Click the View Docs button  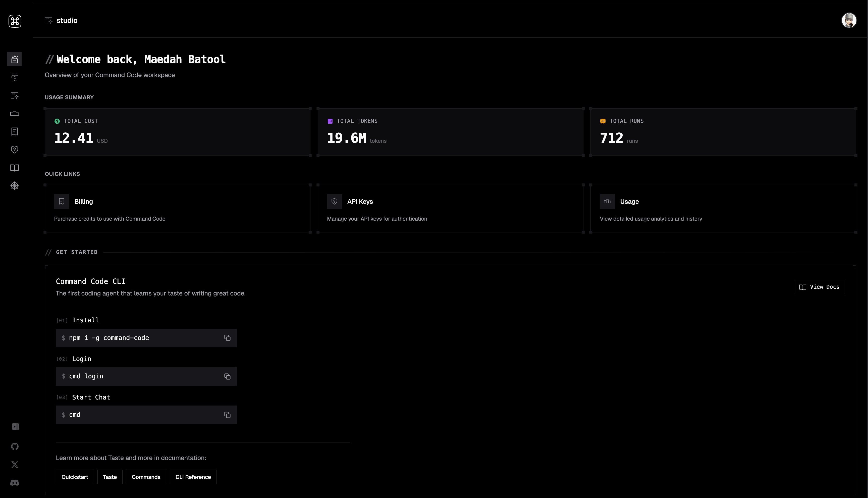(x=819, y=287)
